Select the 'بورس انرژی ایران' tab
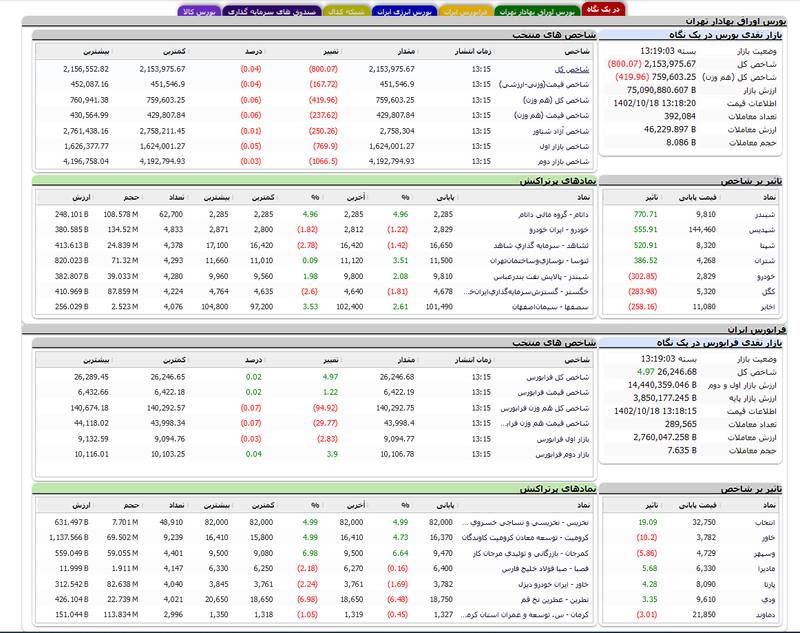 (x=398, y=12)
